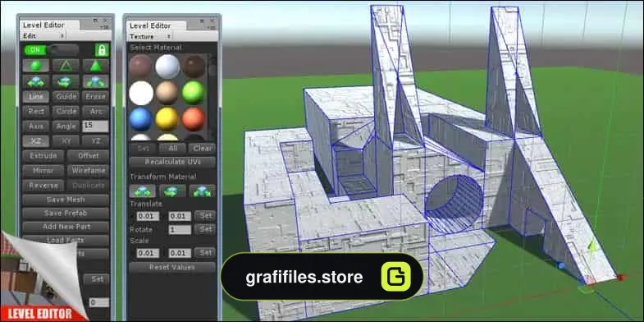644x322 pixels.
Task: Select the solid green triangle icon
Action: pyautogui.click(x=96, y=66)
